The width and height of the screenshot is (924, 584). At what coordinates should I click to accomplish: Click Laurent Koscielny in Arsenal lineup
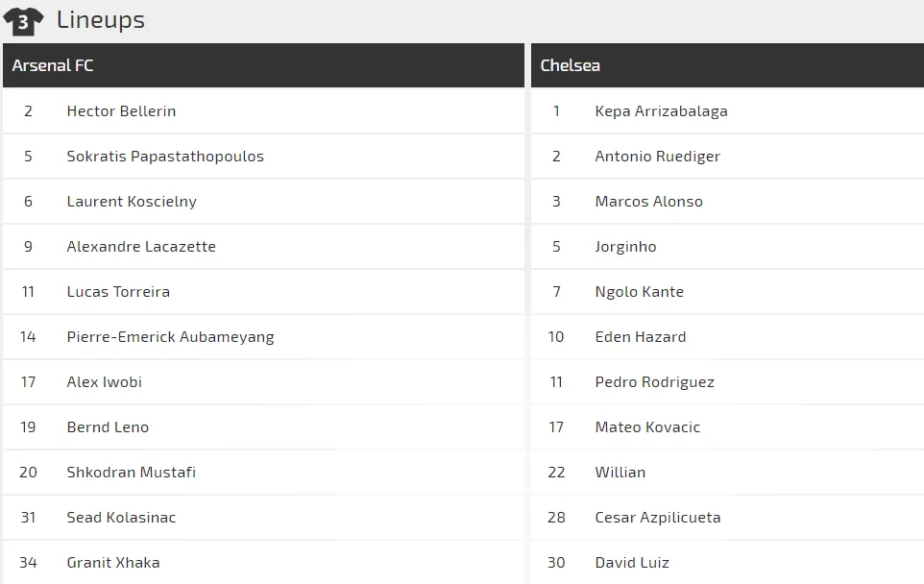[132, 202]
